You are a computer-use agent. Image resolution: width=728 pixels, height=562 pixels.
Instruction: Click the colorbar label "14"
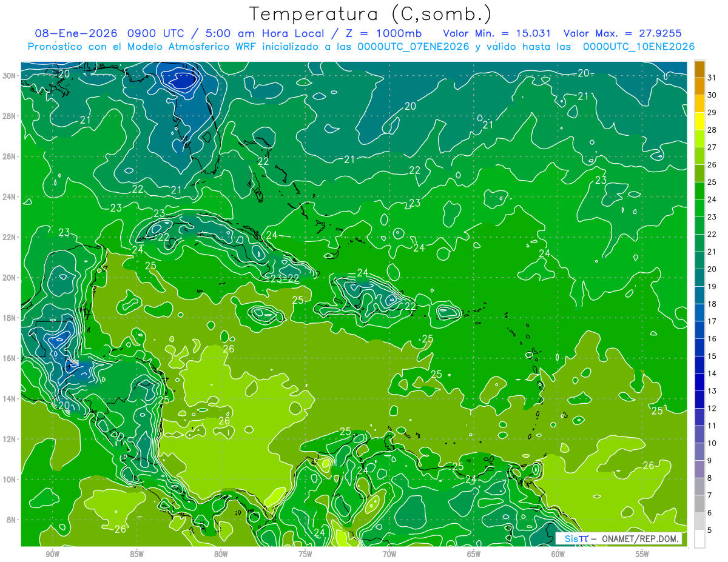(x=712, y=373)
